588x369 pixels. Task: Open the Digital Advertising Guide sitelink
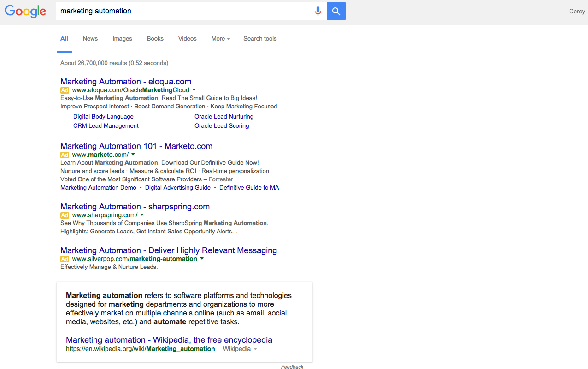[178, 188]
